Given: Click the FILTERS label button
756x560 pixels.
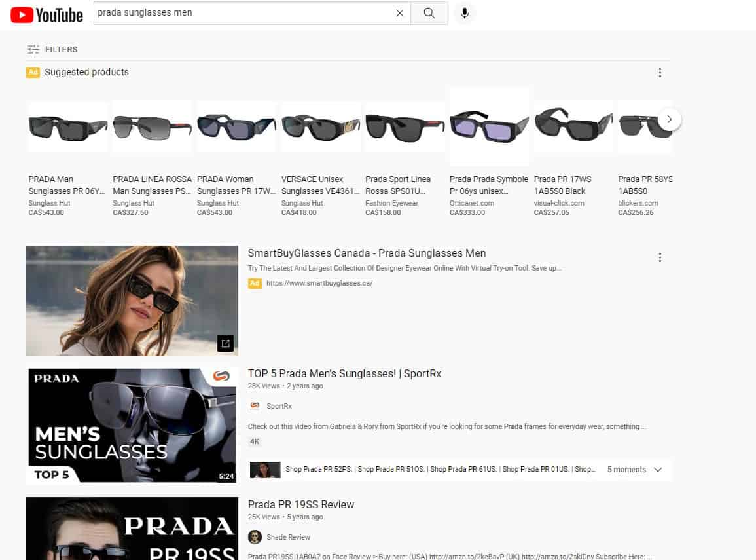Looking at the screenshot, I should [x=62, y=50].
